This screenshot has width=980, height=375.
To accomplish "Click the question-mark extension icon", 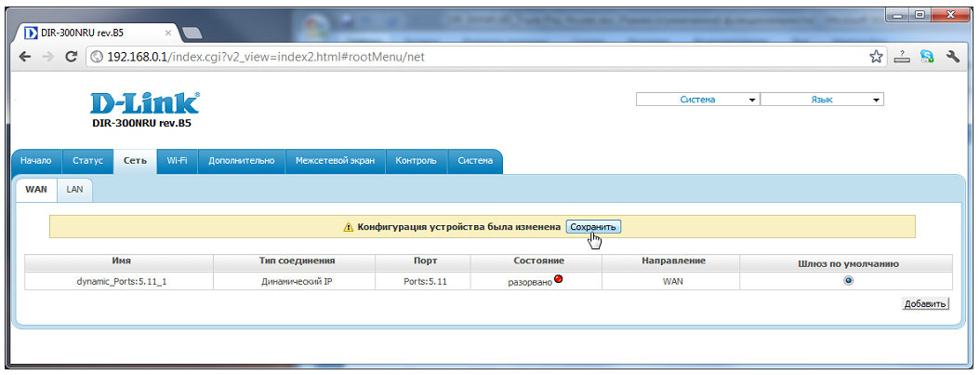I will (x=901, y=57).
